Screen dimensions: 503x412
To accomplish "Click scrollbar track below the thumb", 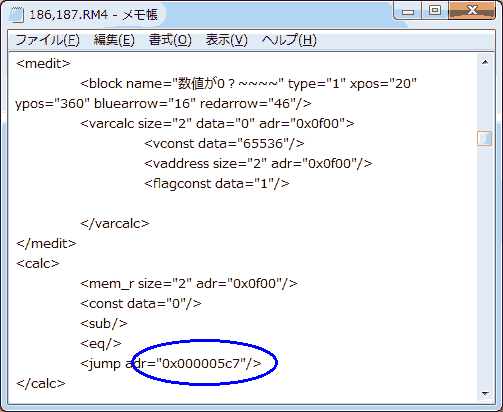I will 485,267.
